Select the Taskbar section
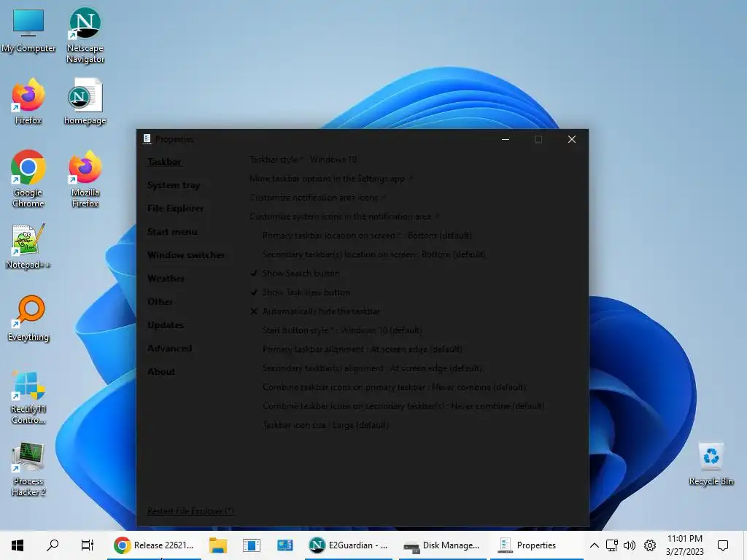This screenshot has width=747, height=560. 164,162
